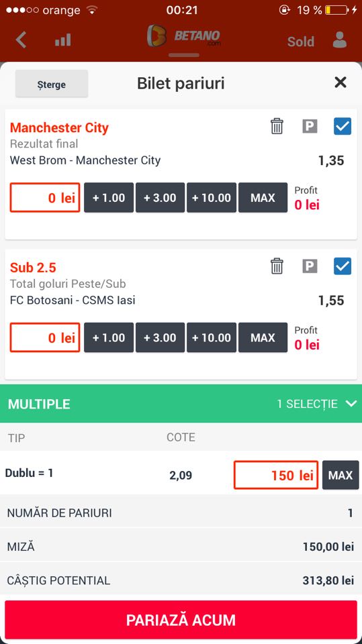This screenshot has height=644, width=362.
Task: Tap the back arrow in header
Action: point(21,40)
